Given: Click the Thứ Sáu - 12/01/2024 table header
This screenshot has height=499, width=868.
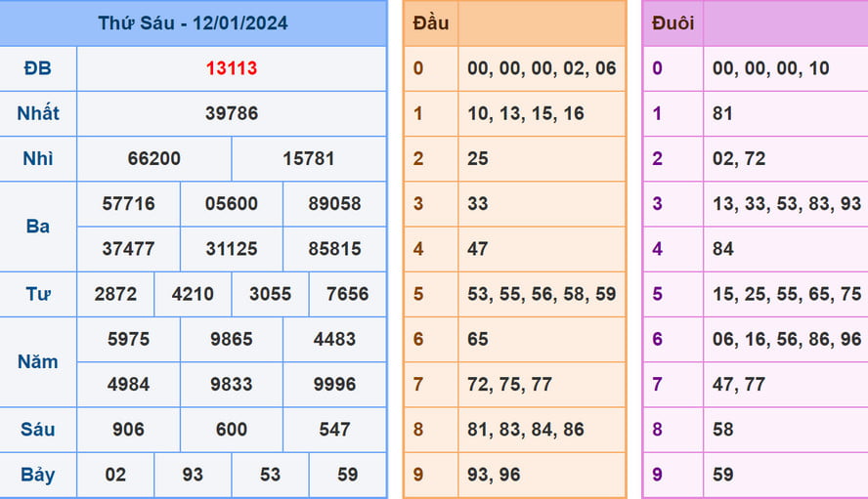Looking at the screenshot, I should pyautogui.click(x=193, y=22).
